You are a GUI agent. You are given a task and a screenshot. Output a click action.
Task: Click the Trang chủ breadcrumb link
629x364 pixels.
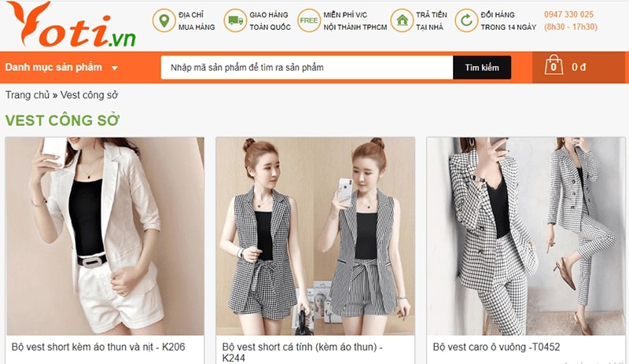click(x=28, y=95)
